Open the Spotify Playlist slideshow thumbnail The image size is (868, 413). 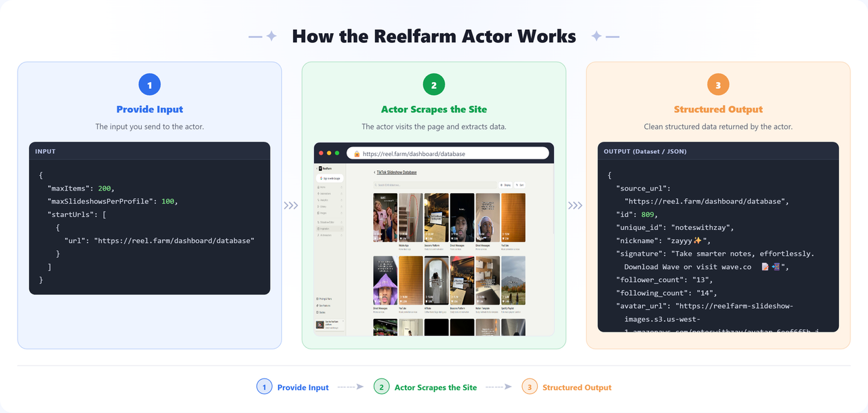(x=513, y=280)
